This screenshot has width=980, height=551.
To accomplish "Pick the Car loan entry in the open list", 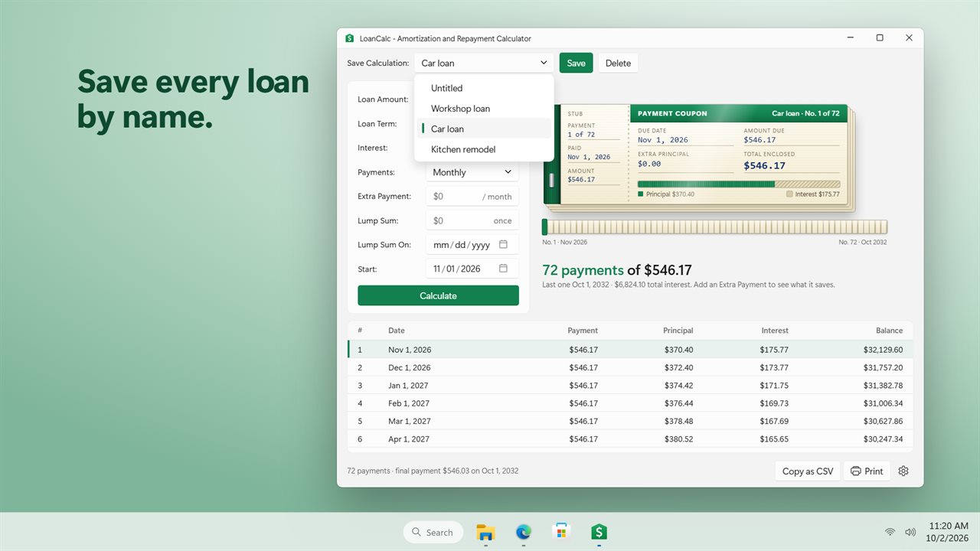I will point(484,129).
